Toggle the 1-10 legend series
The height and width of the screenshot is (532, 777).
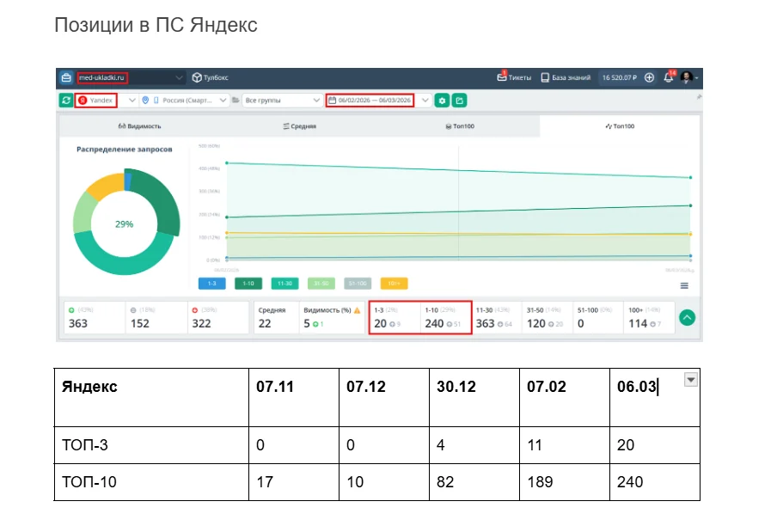248,284
